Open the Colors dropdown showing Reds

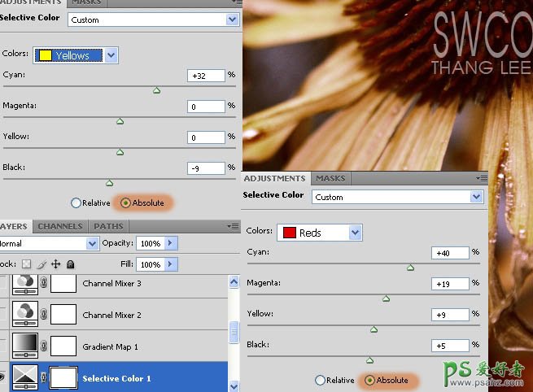(319, 233)
